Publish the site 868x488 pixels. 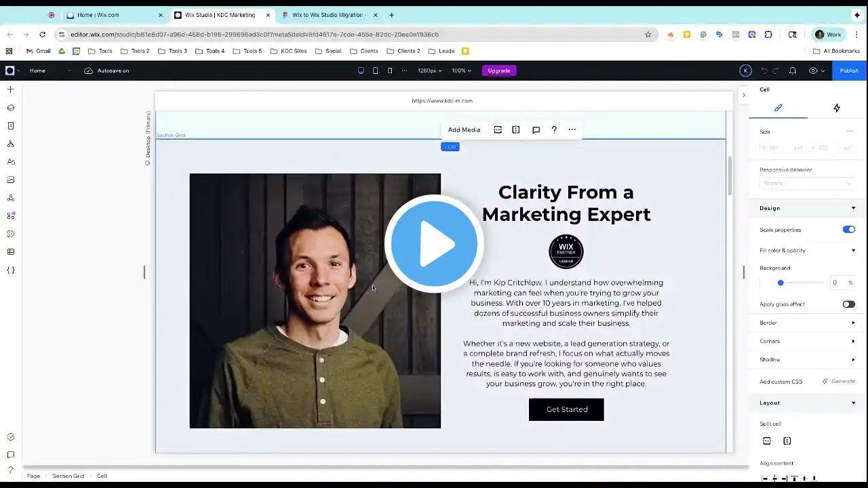849,70
